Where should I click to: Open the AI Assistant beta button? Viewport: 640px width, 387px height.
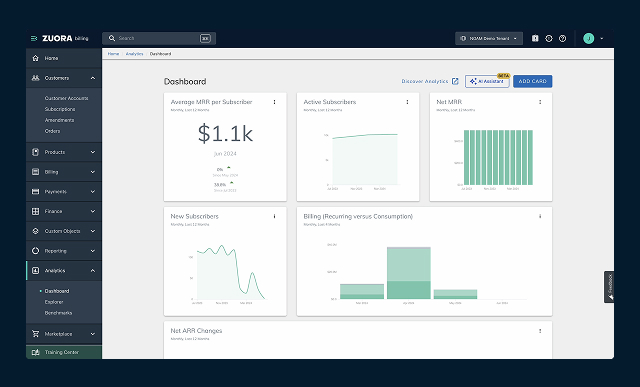point(487,81)
